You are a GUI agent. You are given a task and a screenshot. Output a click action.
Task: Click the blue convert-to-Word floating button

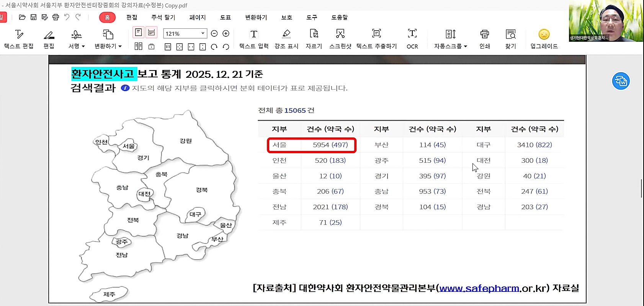pyautogui.click(x=621, y=81)
